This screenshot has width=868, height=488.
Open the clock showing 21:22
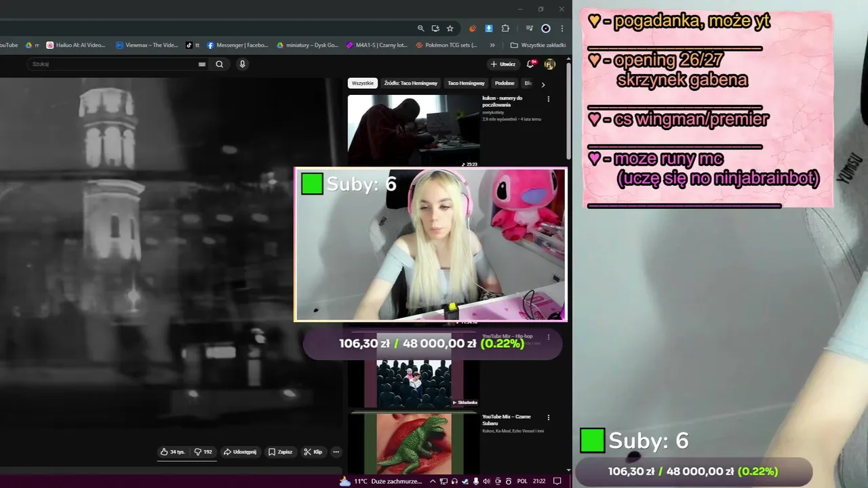coord(539,481)
